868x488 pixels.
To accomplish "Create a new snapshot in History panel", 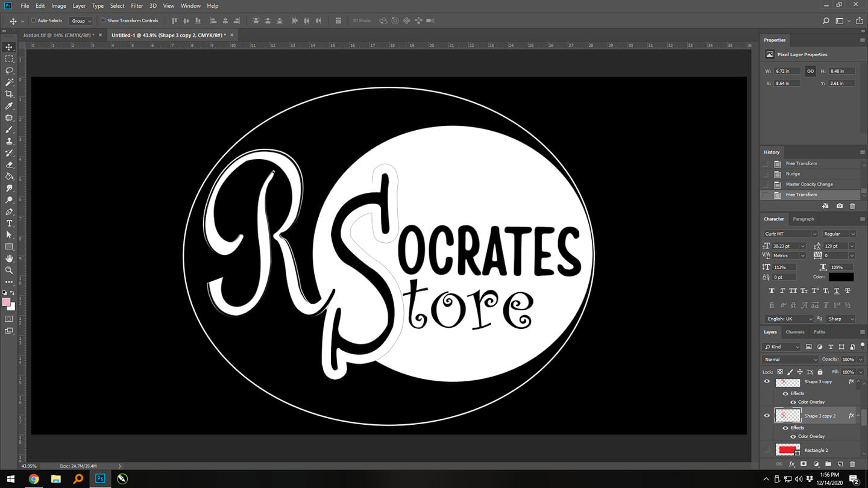I will [x=840, y=206].
